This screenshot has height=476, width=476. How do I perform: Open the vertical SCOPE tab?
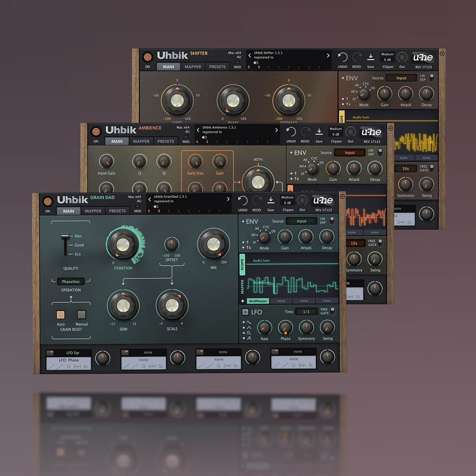[242, 265]
